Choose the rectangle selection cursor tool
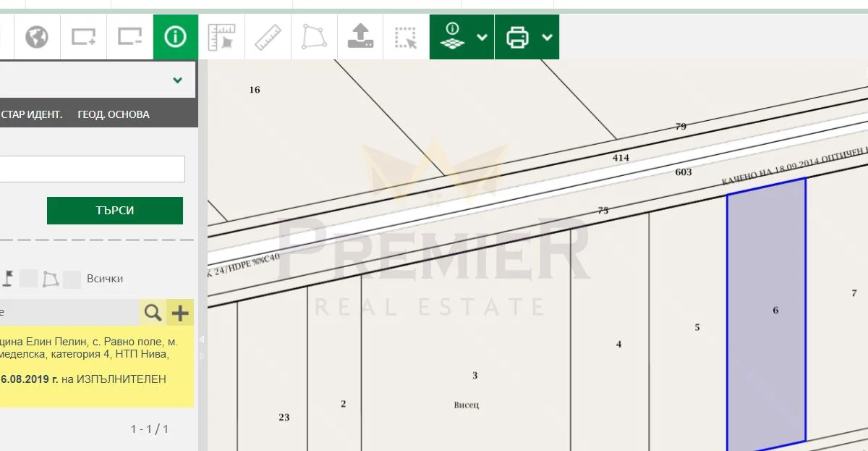Image resolution: width=868 pixels, height=451 pixels. (406, 38)
